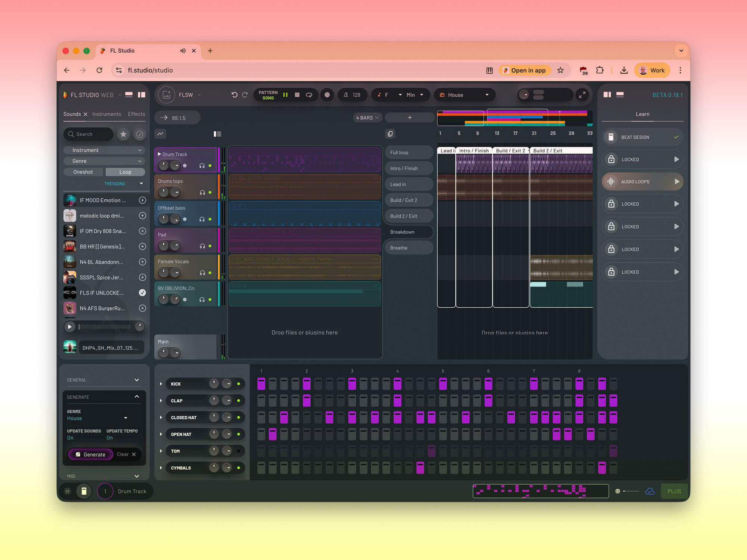Open headphone solo icon on Female Vocals track
Screen dimensions: 747x560
[x=202, y=273]
